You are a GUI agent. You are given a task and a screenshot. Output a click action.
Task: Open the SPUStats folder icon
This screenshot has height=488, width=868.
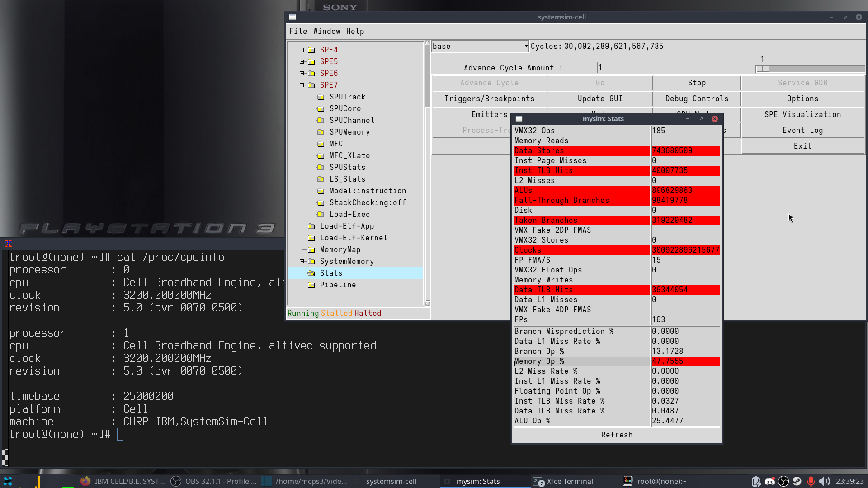tap(321, 167)
